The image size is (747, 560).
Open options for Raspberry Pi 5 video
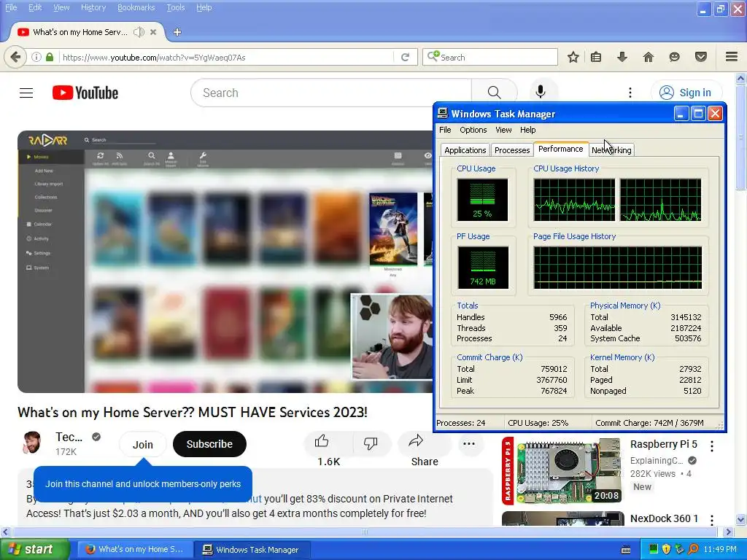click(x=712, y=446)
